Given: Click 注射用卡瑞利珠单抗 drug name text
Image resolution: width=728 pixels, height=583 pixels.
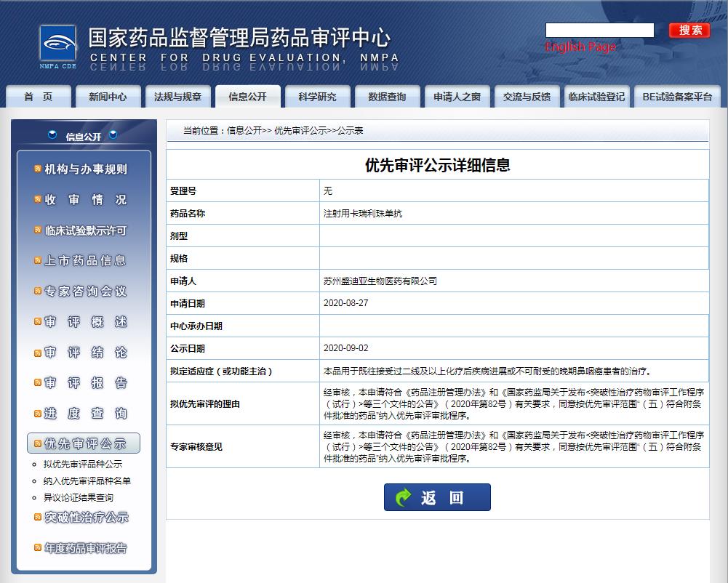Looking at the screenshot, I should coord(363,214).
